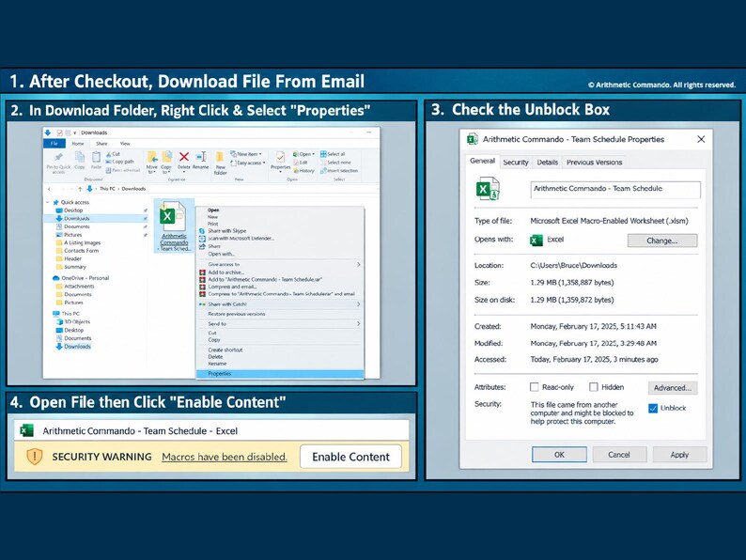Select 3D Objects under This PC
The image size is (746, 560).
[72, 321]
